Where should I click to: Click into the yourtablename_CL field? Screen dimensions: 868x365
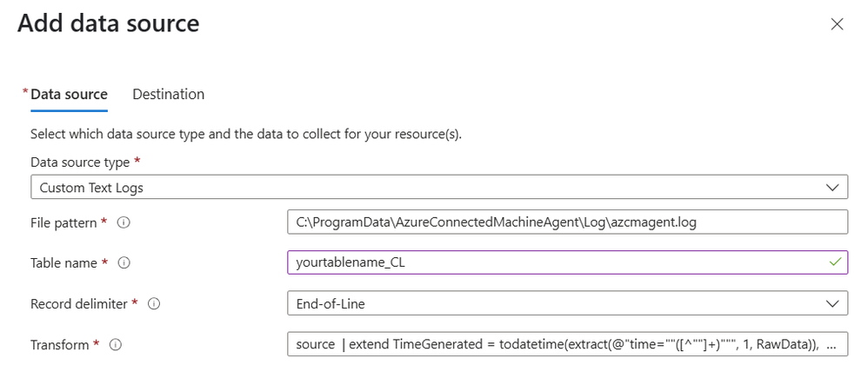[x=557, y=262]
